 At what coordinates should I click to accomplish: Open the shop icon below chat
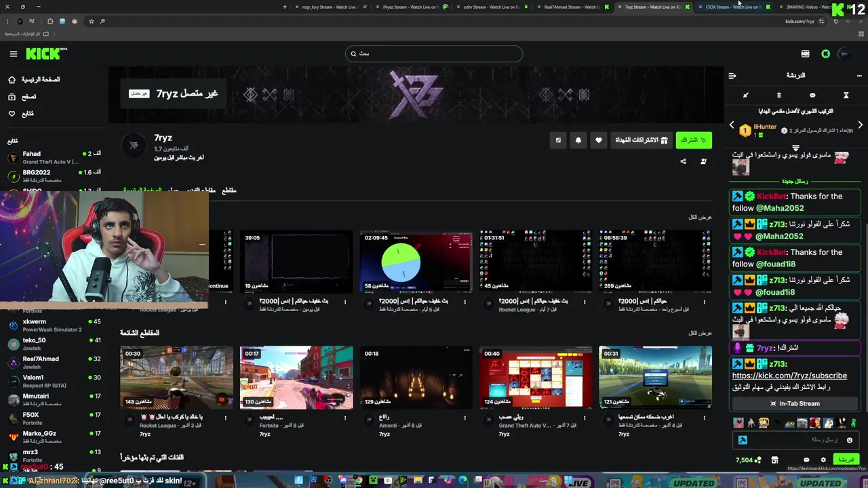click(x=774, y=460)
